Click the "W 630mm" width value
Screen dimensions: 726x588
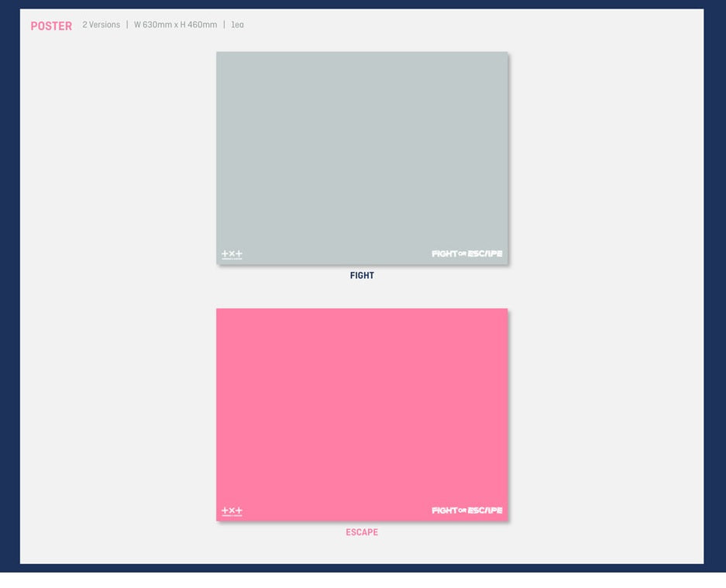pos(153,25)
